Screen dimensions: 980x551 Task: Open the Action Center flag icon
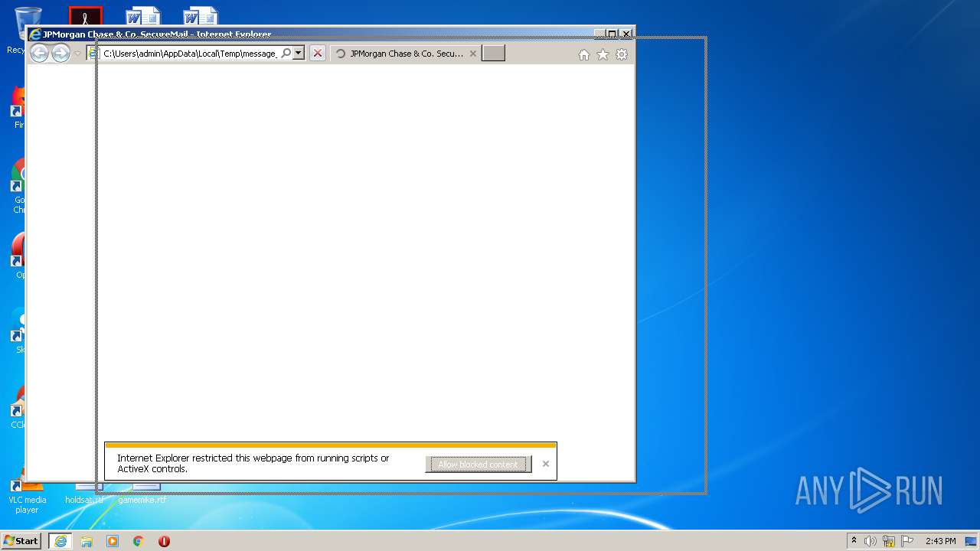coord(907,541)
